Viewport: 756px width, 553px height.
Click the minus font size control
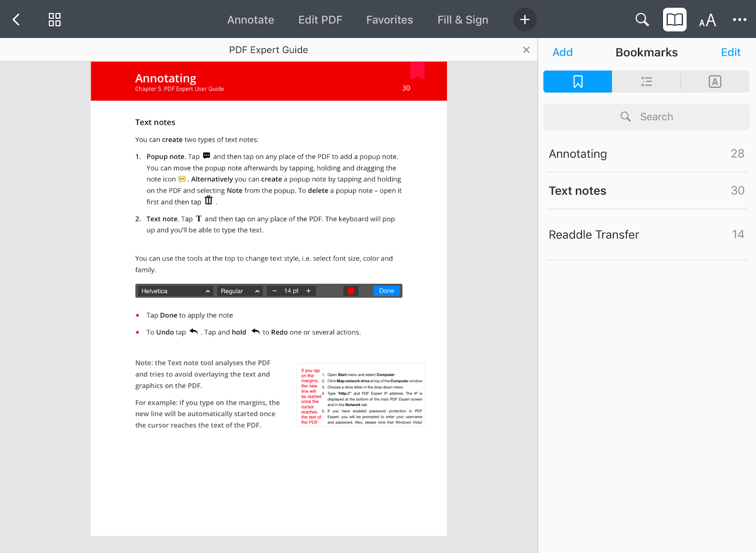pos(274,291)
